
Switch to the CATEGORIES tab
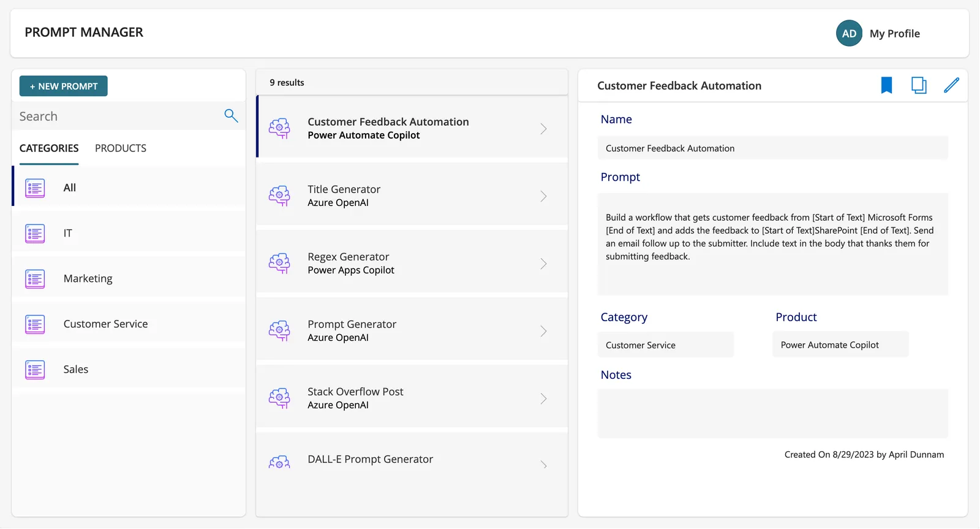[49, 148]
